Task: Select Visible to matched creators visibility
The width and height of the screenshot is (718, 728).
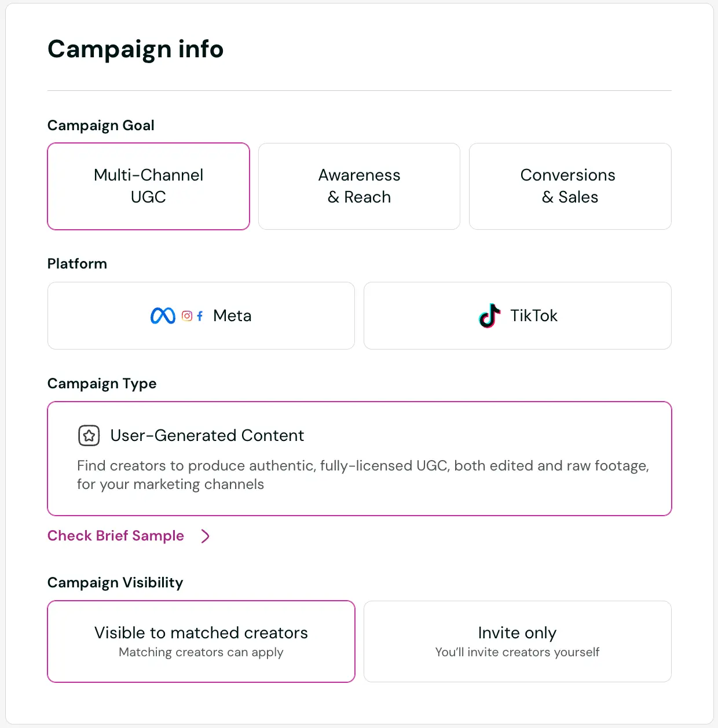Action: click(201, 641)
